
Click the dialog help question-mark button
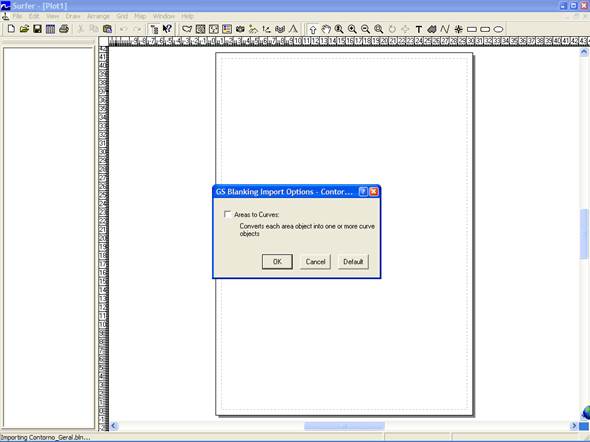[x=363, y=192]
